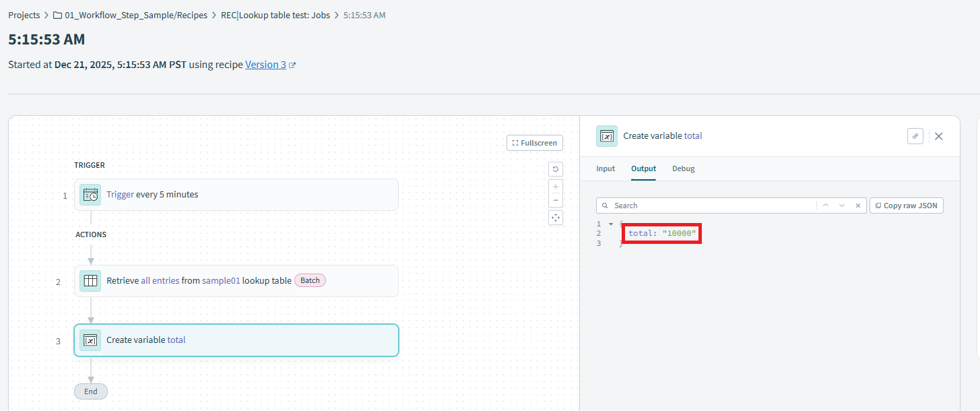This screenshot has height=411, width=980.
Task: Select the Retrieve all entries step
Action: click(x=236, y=281)
